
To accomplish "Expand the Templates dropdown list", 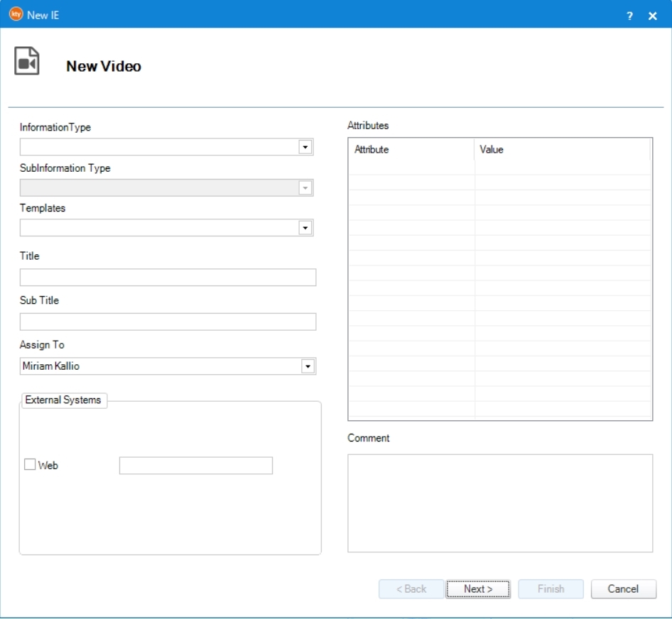I will [x=305, y=228].
